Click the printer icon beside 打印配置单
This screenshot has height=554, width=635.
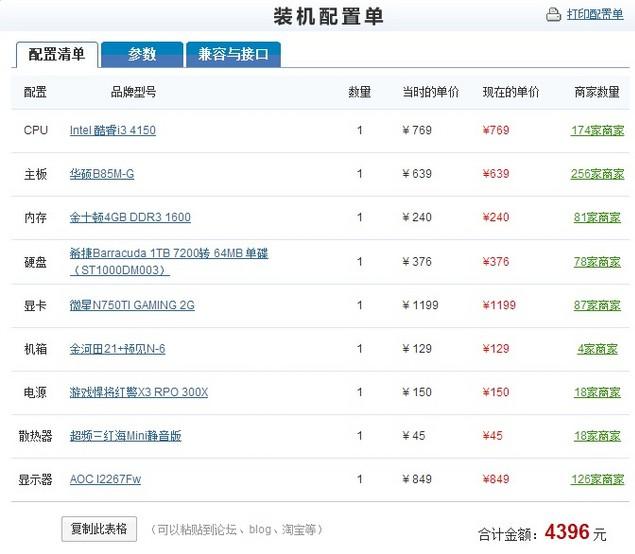coord(553,15)
